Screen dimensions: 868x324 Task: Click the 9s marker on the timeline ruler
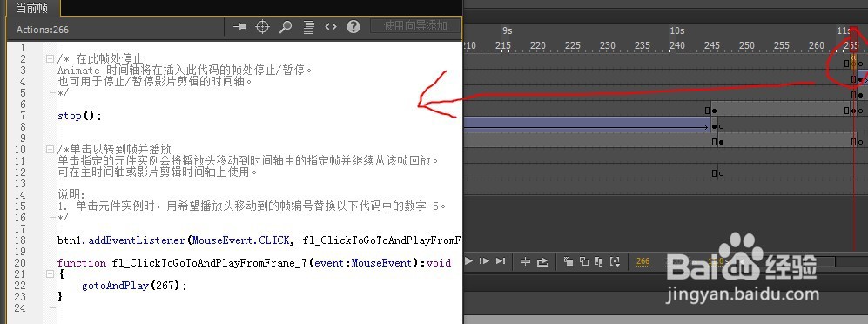[507, 30]
